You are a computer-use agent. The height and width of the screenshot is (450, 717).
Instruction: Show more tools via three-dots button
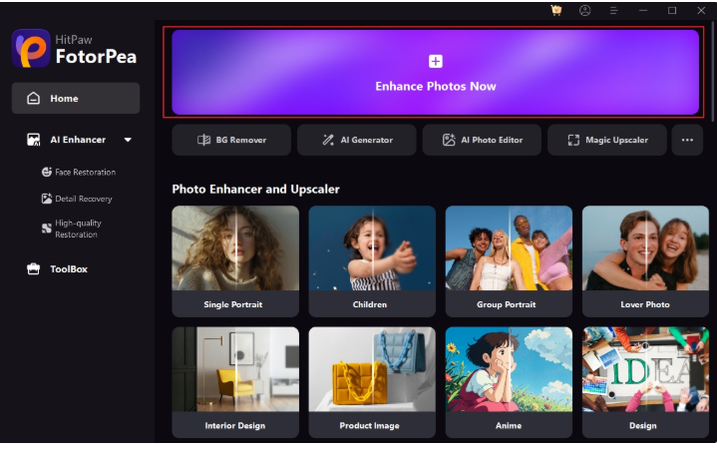[x=687, y=140]
